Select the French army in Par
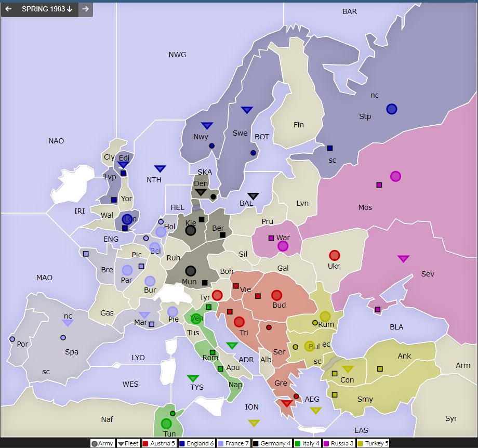The image size is (478, 448). [x=127, y=270]
